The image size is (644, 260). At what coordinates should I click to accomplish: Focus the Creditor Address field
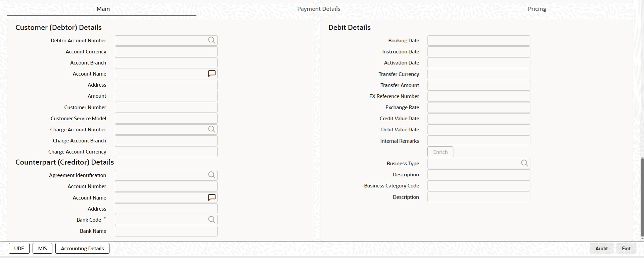(166, 209)
